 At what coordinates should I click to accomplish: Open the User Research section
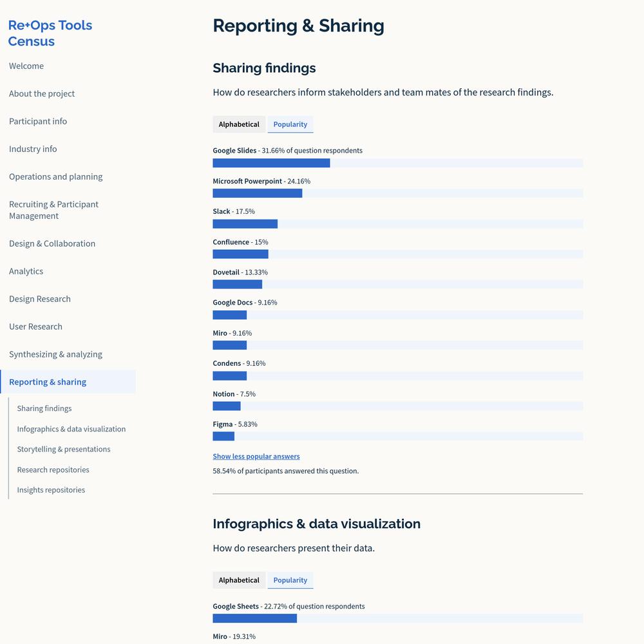35,327
